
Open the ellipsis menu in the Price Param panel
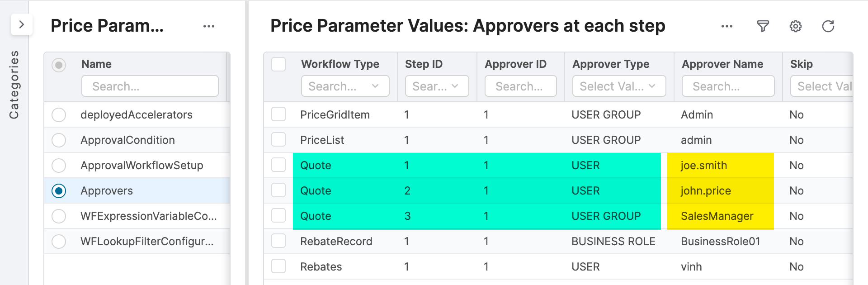click(209, 26)
